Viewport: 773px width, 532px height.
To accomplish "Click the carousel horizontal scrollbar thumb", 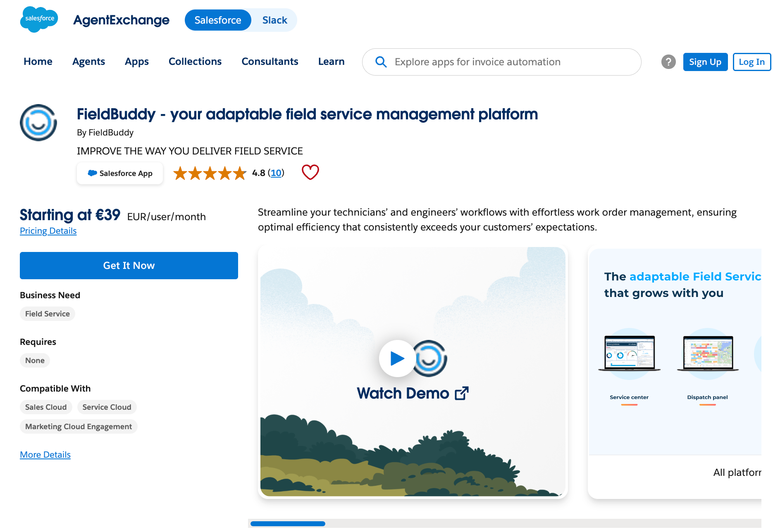I will click(288, 524).
